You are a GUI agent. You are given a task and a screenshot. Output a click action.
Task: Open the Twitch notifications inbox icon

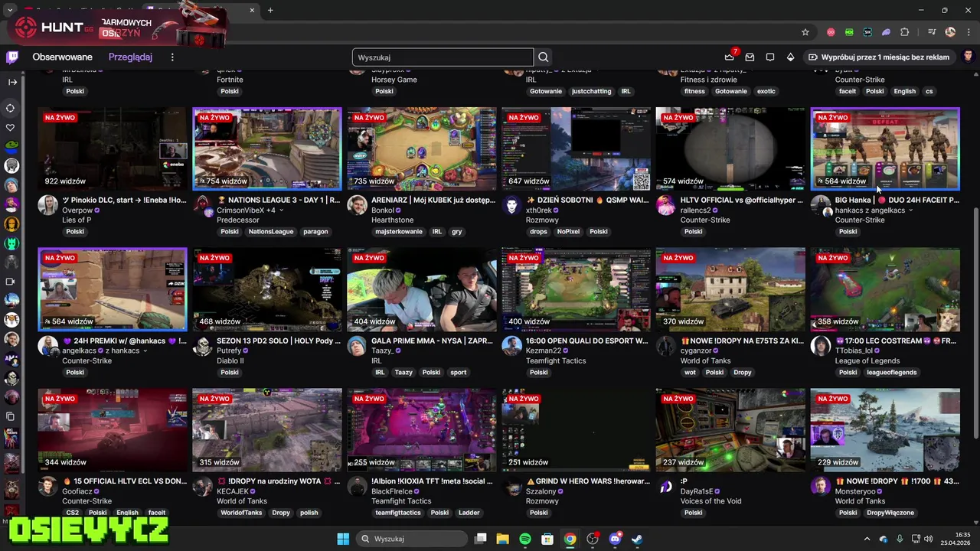tap(750, 57)
